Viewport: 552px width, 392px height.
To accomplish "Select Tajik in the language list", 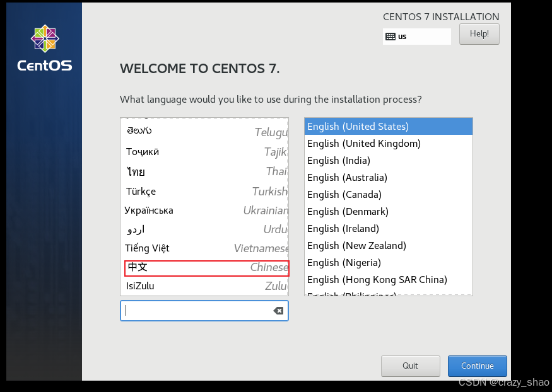I will [x=204, y=152].
